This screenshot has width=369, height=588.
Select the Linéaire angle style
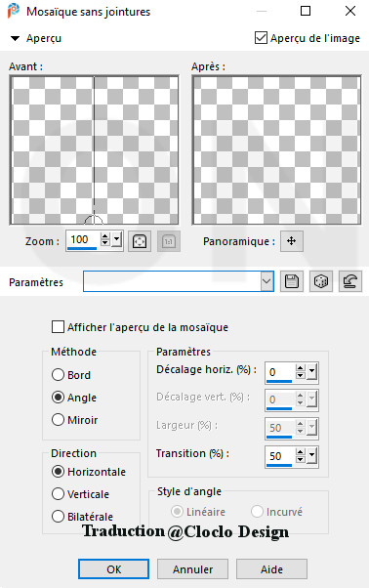click(177, 512)
